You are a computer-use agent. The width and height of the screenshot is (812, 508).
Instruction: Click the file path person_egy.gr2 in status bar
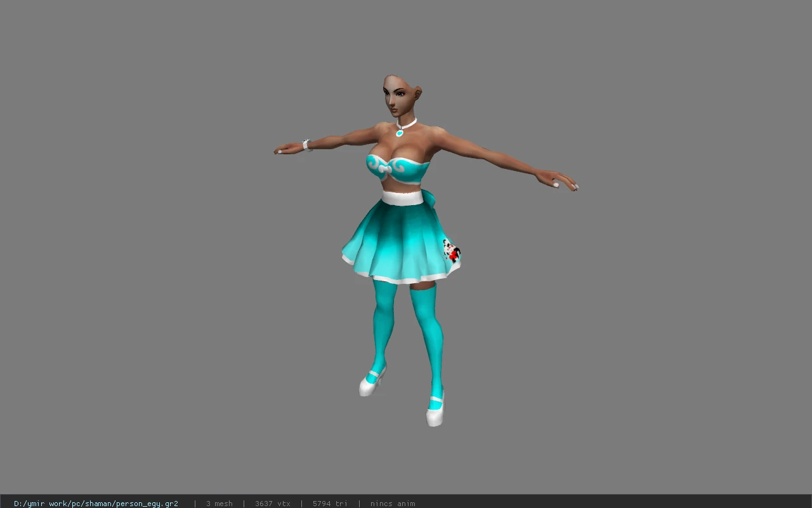96,504
